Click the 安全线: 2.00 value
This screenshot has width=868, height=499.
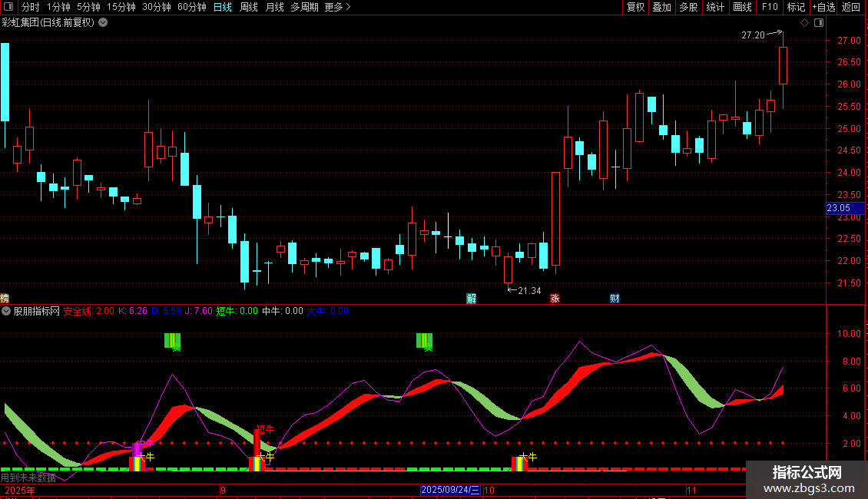88,311
